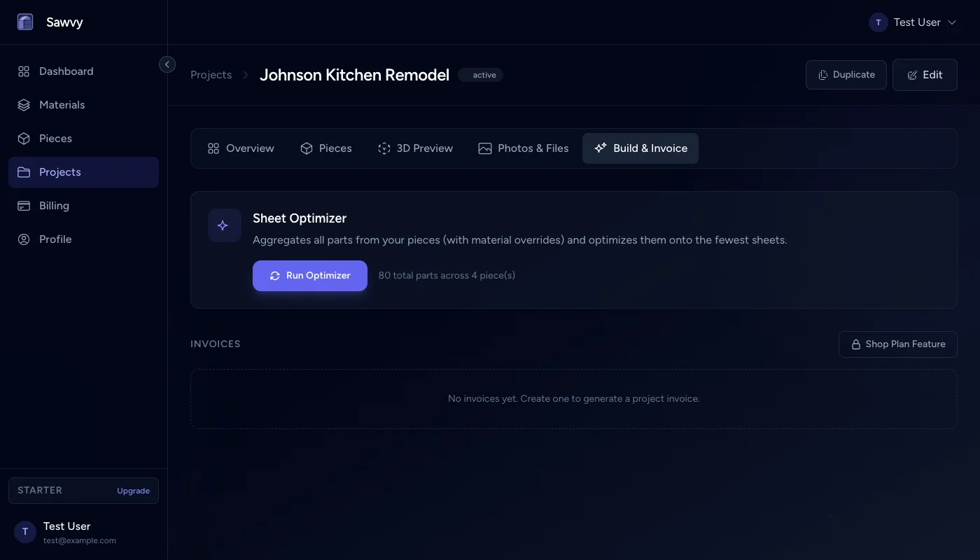Click the Sheet Optimizer sparkle icon
Screen dimensions: 980x560
(x=224, y=225)
